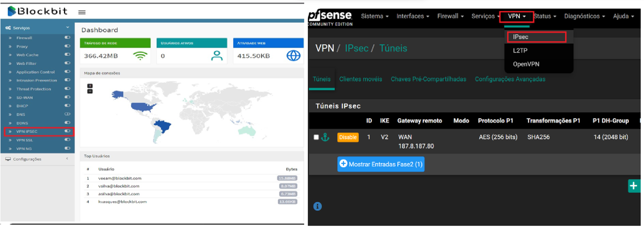Image resolution: width=644 pixels, height=231 pixels.
Task: Toggle the Firewall service switch
Action: [x=67, y=37]
